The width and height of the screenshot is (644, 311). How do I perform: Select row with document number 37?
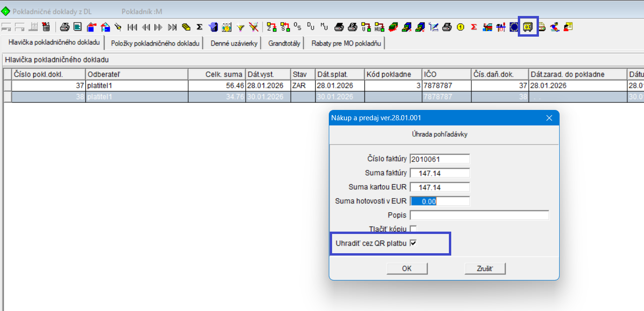[x=49, y=86]
